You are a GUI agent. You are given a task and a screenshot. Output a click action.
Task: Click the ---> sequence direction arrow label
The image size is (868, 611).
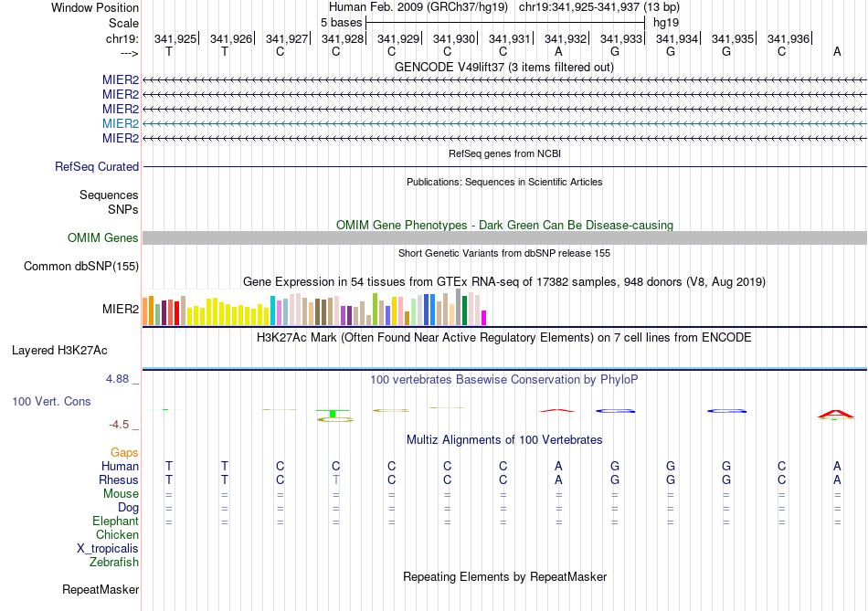130,53
